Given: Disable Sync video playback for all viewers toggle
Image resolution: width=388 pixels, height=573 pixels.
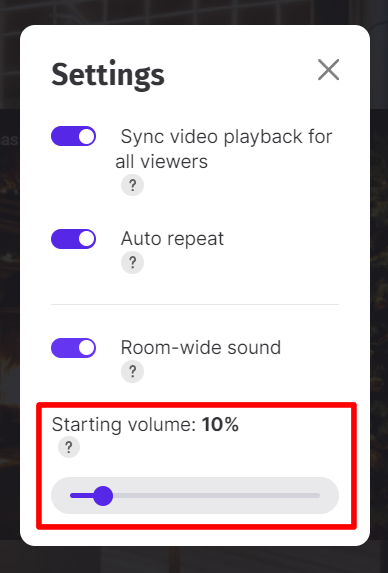Looking at the screenshot, I should [73, 136].
